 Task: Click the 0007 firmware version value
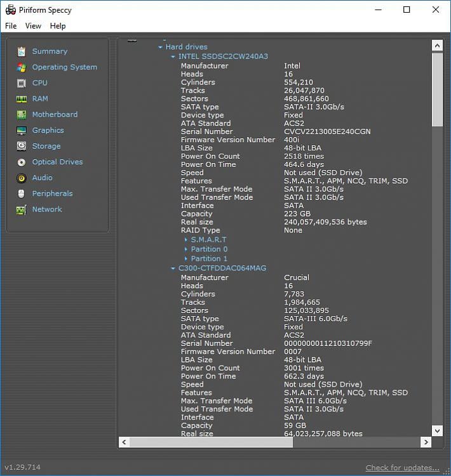click(x=293, y=352)
